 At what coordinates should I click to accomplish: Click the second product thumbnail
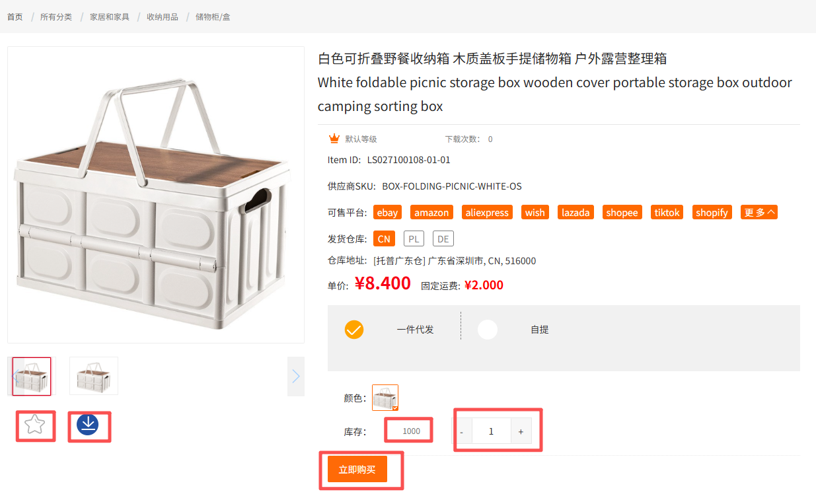[x=94, y=376]
